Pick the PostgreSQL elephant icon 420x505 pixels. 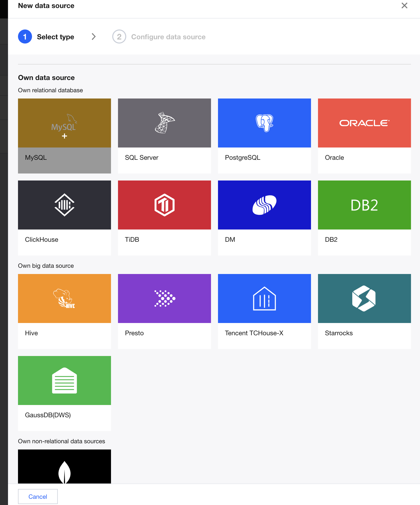264,123
